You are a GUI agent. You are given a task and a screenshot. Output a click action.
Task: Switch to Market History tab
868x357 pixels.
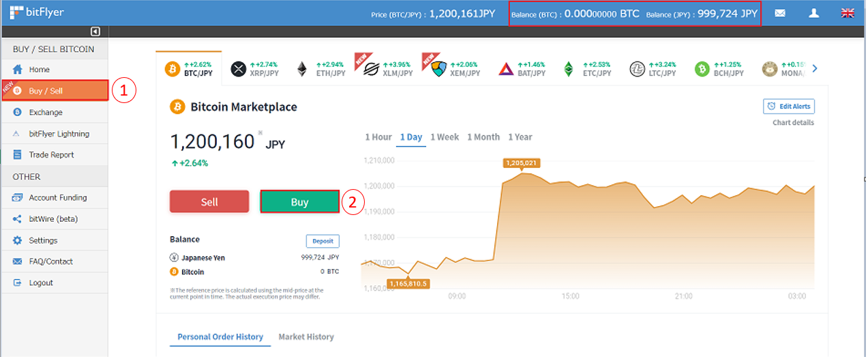(x=306, y=337)
